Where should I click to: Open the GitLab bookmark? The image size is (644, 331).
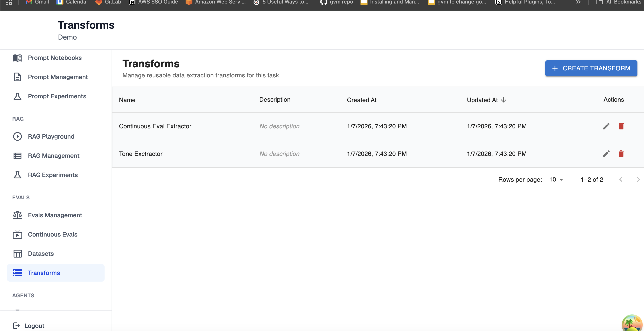(x=108, y=2)
